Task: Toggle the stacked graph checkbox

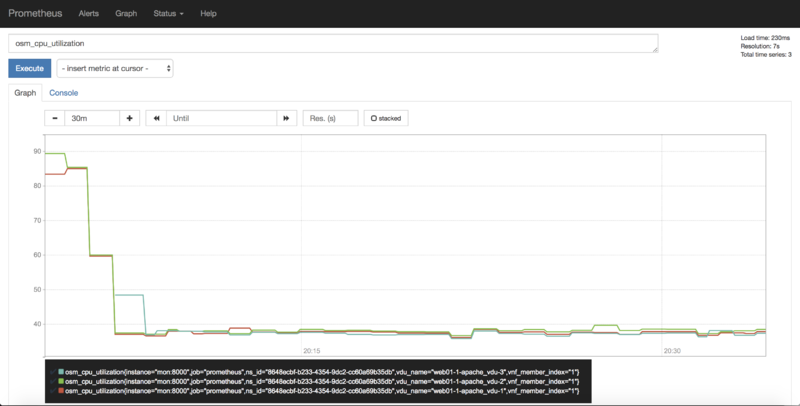Action: click(x=386, y=118)
